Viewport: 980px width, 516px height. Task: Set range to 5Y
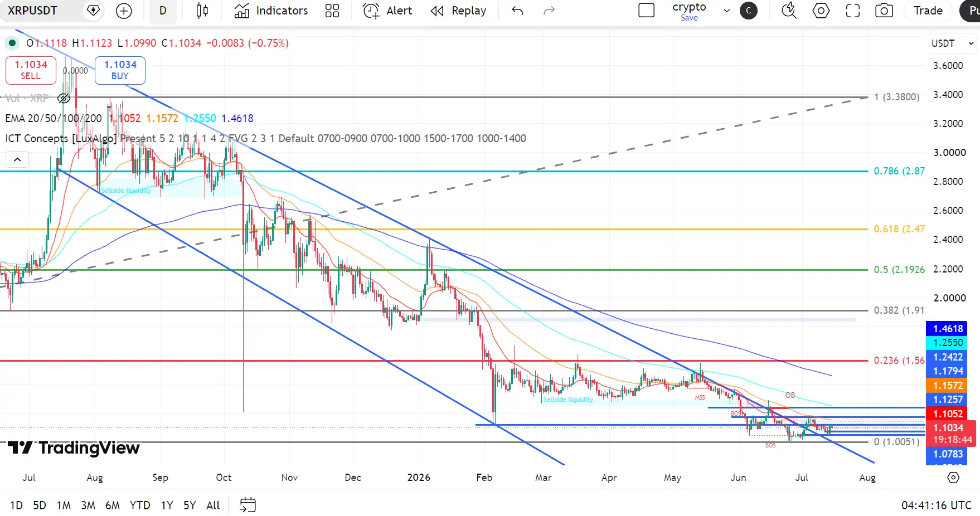pyautogui.click(x=190, y=505)
